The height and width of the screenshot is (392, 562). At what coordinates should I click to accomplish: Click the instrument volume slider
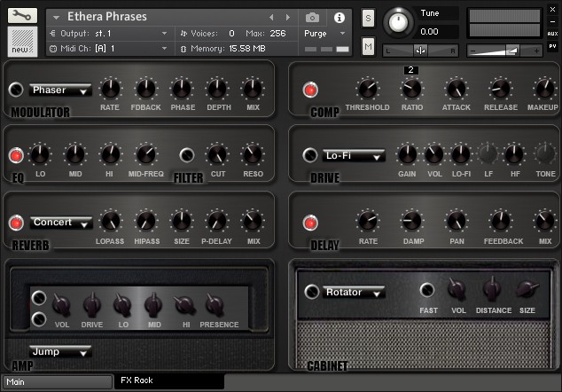[504, 51]
